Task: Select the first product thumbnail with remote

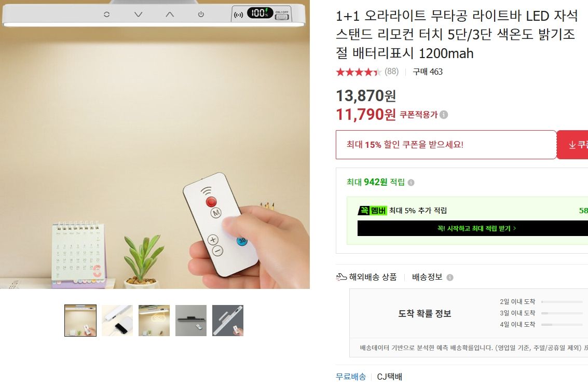Action: pos(80,321)
